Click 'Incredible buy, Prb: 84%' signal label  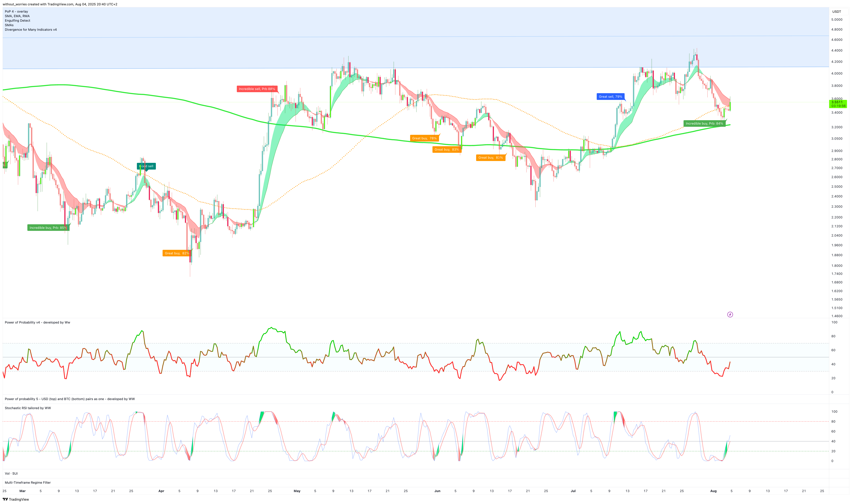coord(704,123)
